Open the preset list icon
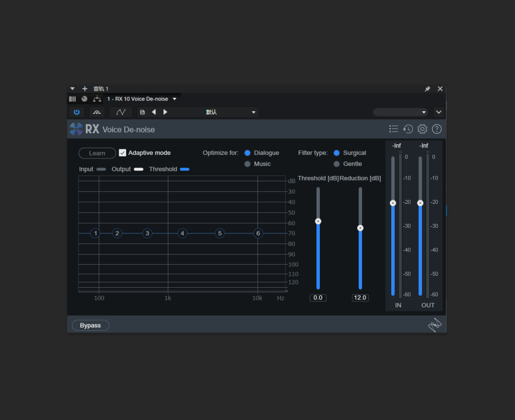The width and height of the screenshot is (515, 420). pyautogui.click(x=393, y=129)
